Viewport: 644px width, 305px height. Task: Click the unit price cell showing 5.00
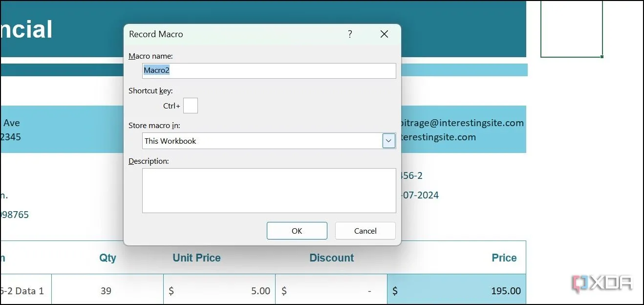[x=219, y=291]
